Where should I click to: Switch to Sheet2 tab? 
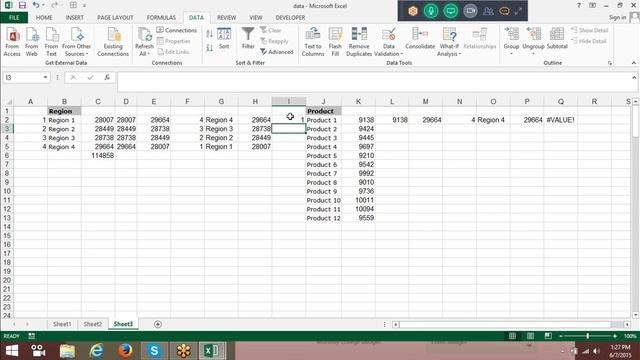point(93,324)
